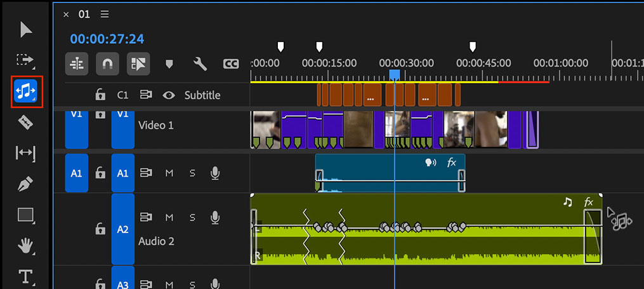Viewport: 644px width, 289px height.
Task: Select the Slip tool
Action: click(x=25, y=153)
